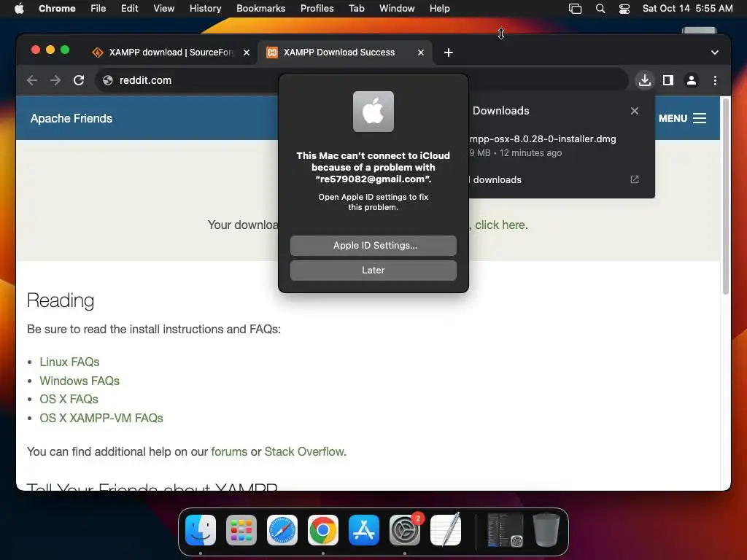This screenshot has width=747, height=560.
Task: Open the Linux FAQs link
Action: pyautogui.click(x=69, y=362)
